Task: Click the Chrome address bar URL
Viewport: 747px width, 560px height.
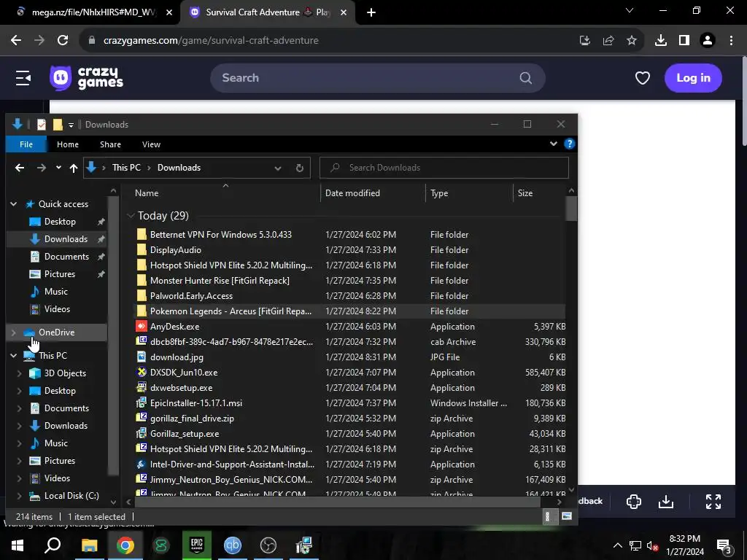Action: tap(211, 41)
